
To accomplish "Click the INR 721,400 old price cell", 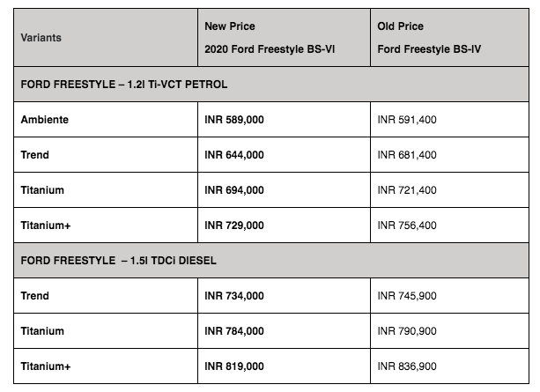I will coord(406,190).
